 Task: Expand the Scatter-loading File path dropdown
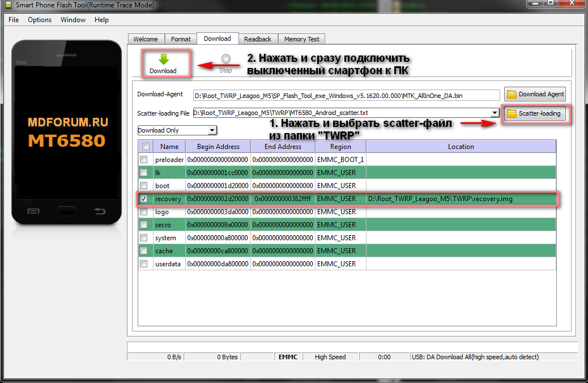[495, 113]
